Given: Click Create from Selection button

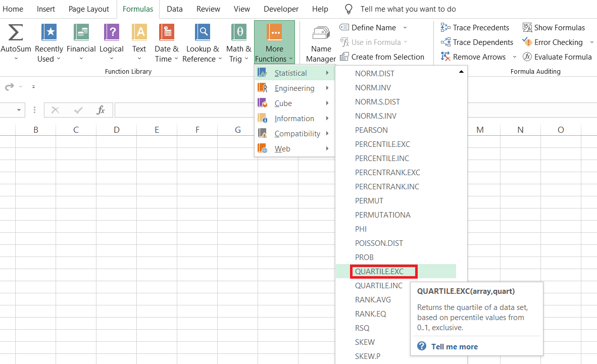Looking at the screenshot, I should [382, 57].
